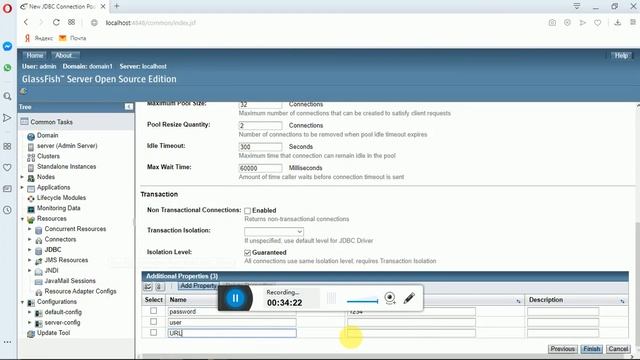Pause the screen recording
This screenshot has width=640, height=360.
(235, 298)
